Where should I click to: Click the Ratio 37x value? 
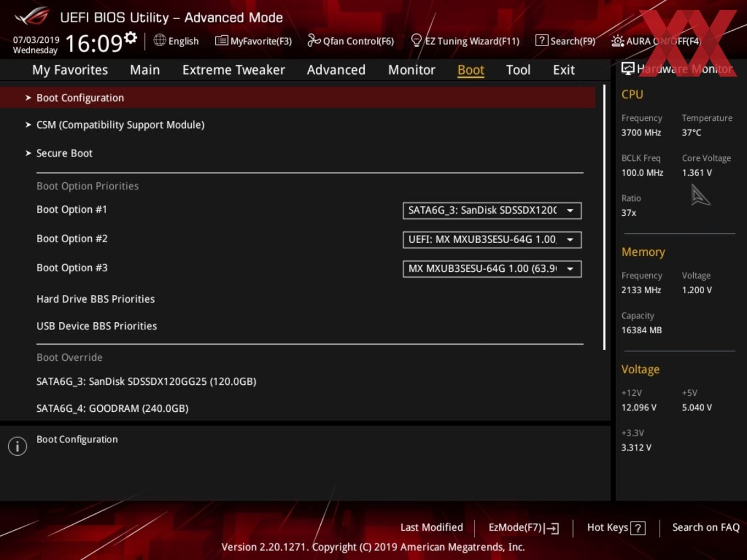point(628,213)
